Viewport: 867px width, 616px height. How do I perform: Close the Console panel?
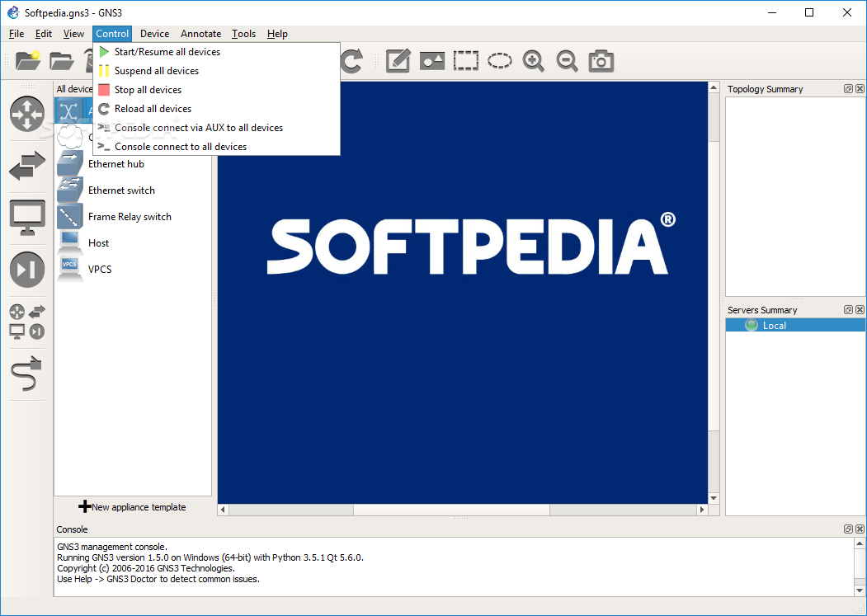tap(860, 529)
